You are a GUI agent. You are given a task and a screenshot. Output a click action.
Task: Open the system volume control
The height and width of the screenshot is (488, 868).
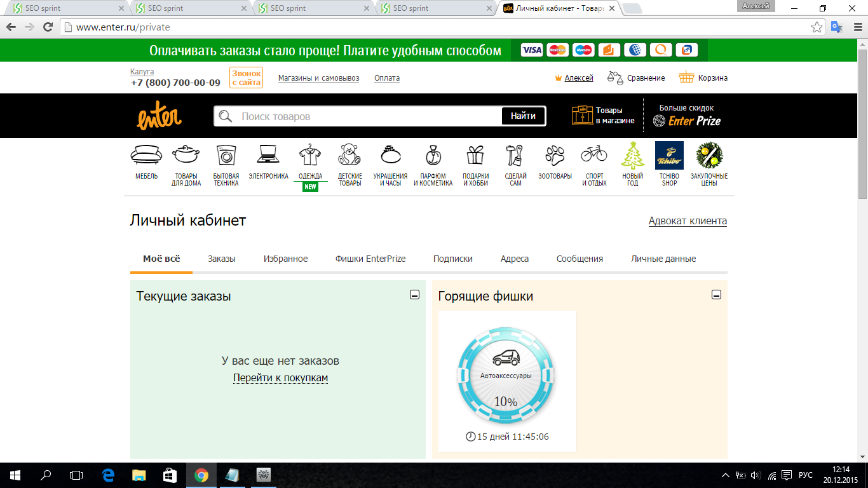(756, 475)
